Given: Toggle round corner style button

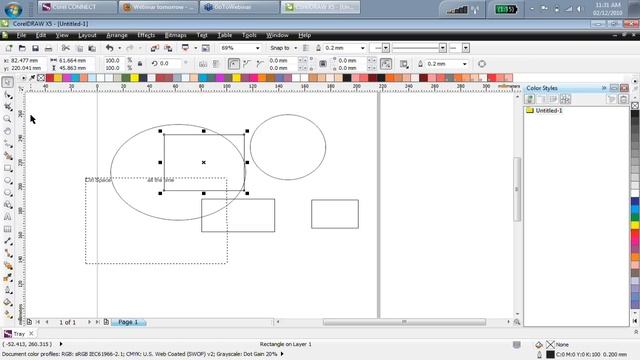Looking at the screenshot, I should coord(234,64).
